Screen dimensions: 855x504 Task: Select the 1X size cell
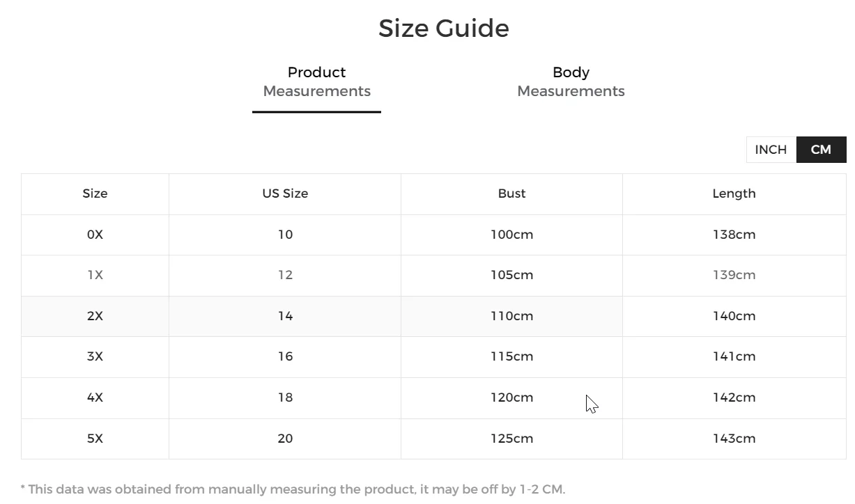point(95,275)
